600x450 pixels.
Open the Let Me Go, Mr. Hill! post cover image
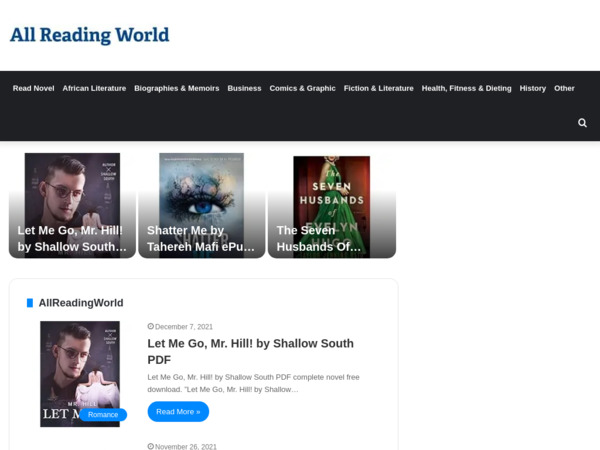pos(80,374)
